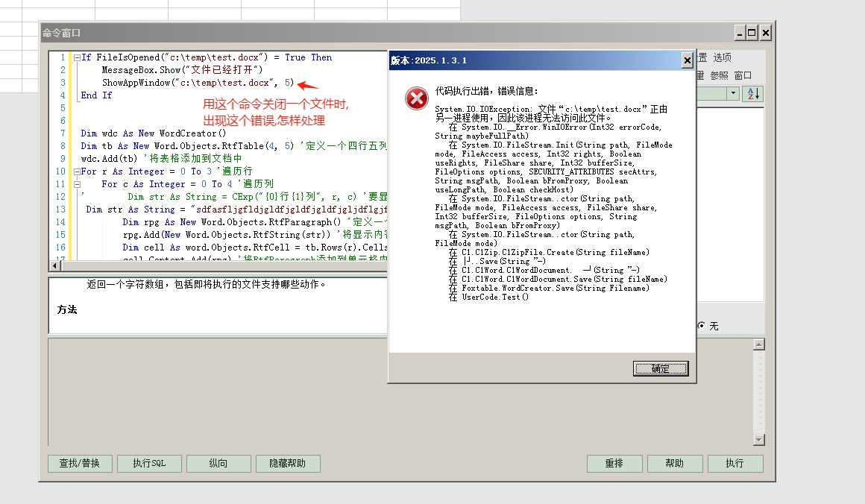
Task: Click scroll-left arrow of code editor
Action: 54,265
